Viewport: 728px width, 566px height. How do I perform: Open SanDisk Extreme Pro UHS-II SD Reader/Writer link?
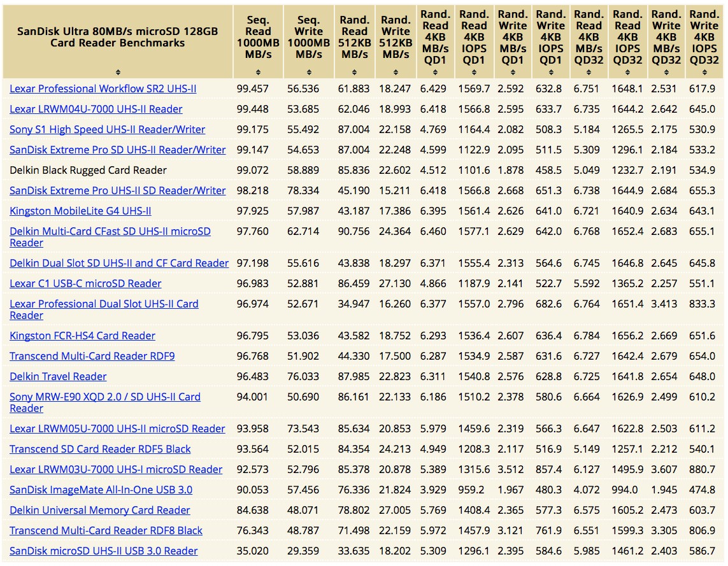(117, 190)
